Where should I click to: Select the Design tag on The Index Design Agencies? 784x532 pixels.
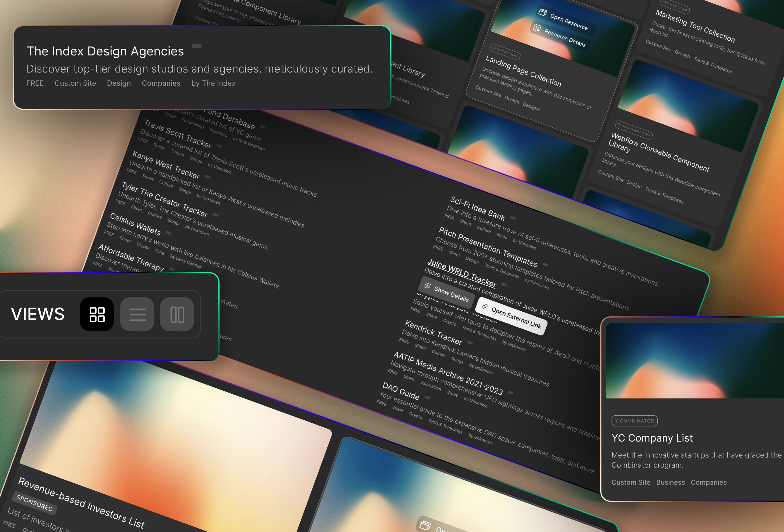pyautogui.click(x=119, y=83)
